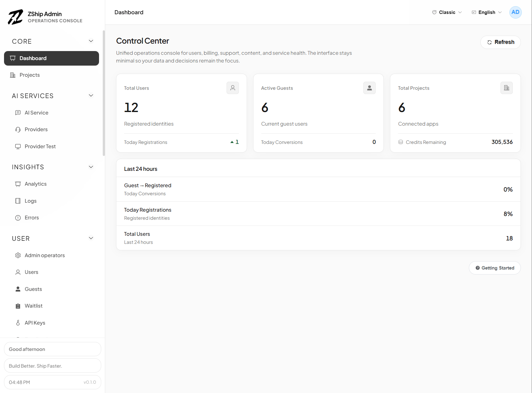Open the AI Service section

36,112
